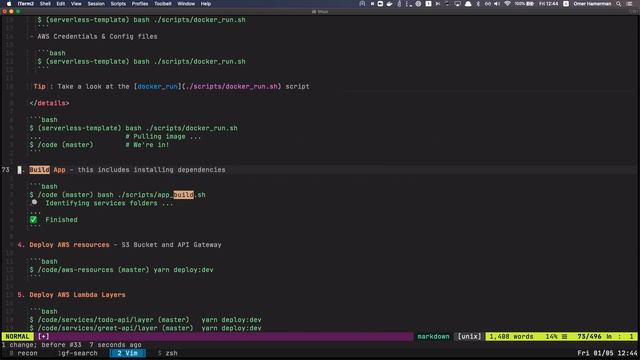Click the Fri 12:44 menu bar clock
The width and height of the screenshot is (640, 360).
(548, 4)
